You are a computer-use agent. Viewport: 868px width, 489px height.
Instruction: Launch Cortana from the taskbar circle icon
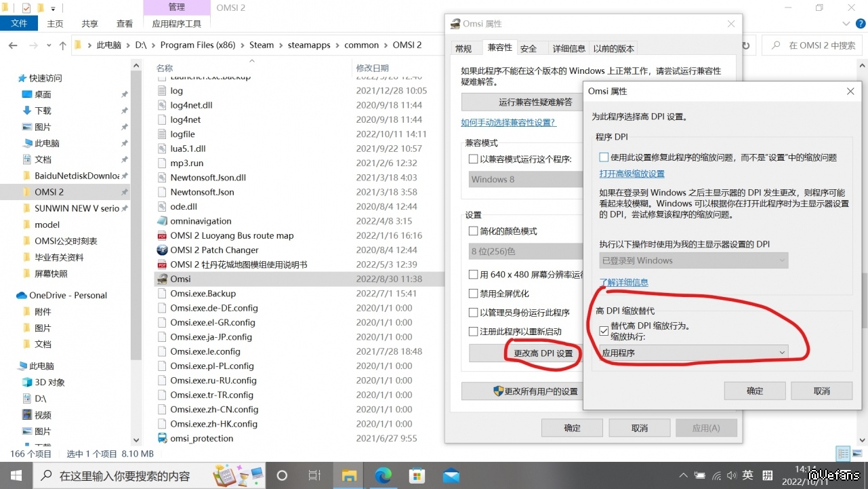[283, 475]
